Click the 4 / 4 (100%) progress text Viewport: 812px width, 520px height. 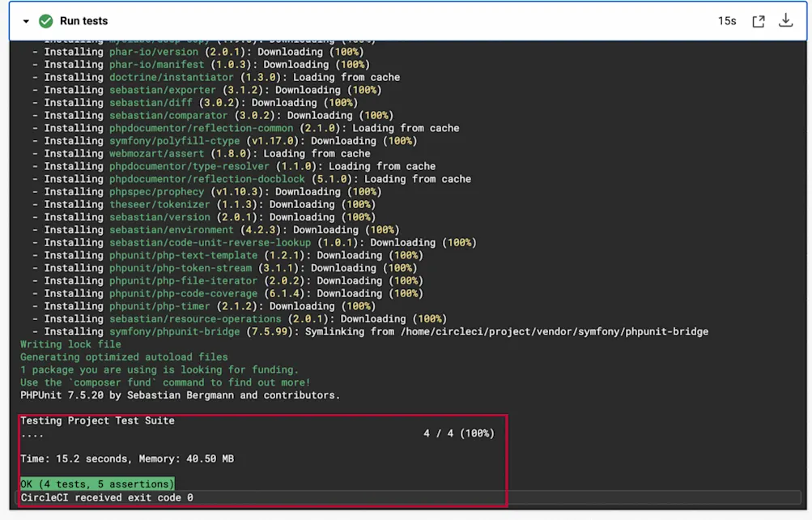pyautogui.click(x=459, y=433)
